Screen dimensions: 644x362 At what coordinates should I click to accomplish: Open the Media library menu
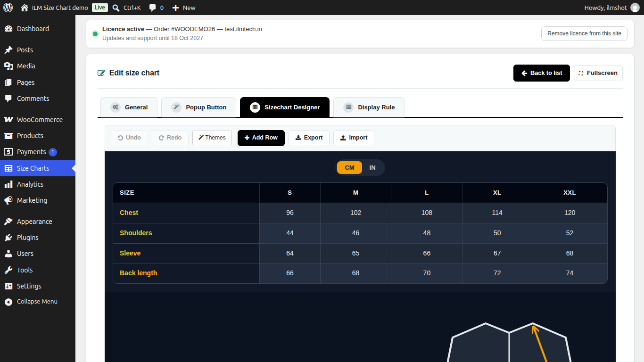pyautogui.click(x=38, y=66)
